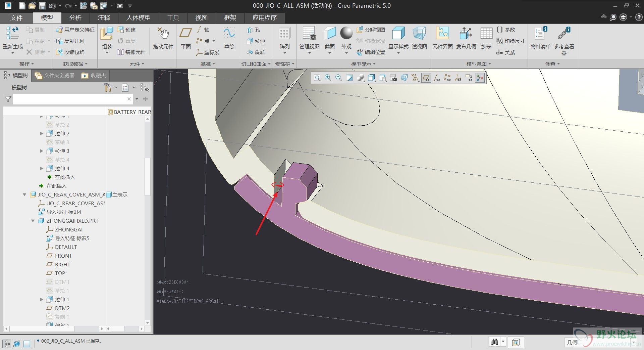Toggle datum plane display in graphics toolbar
Screen dimensions: 644x350
(426, 78)
